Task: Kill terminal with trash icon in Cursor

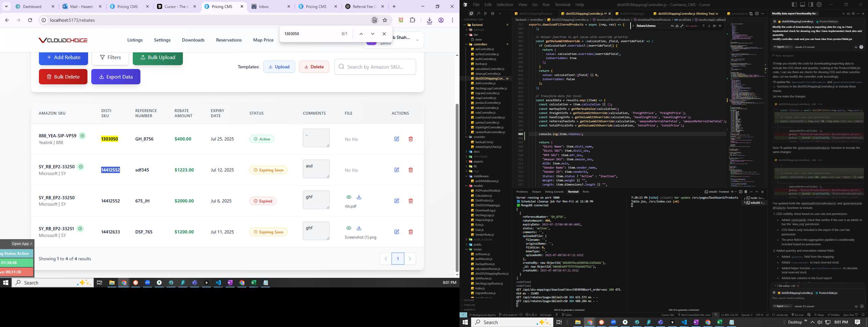Action: pyautogui.click(x=746, y=192)
